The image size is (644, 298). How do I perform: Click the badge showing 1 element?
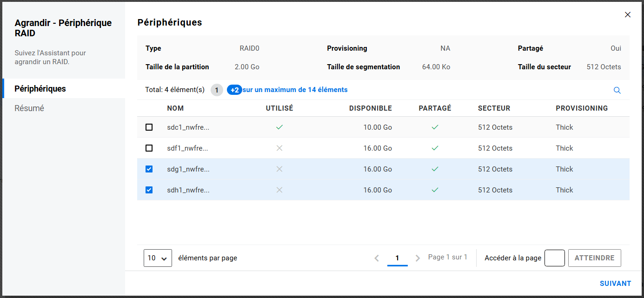(x=217, y=90)
